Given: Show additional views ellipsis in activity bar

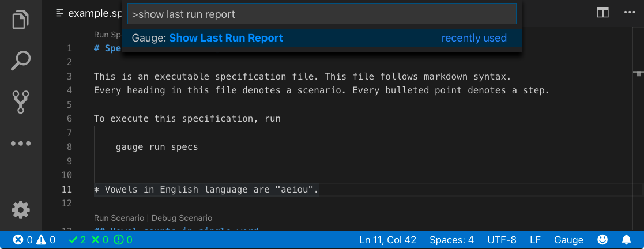Looking at the screenshot, I should click(x=21, y=144).
